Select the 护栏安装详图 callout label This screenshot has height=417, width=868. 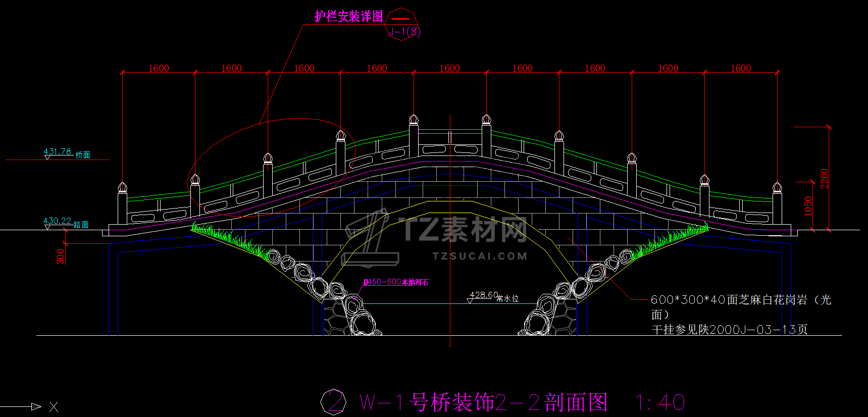click(x=349, y=17)
